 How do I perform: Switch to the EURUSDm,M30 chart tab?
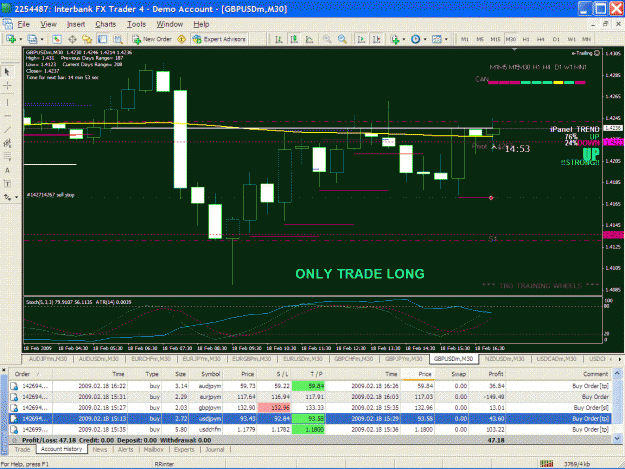click(302, 359)
